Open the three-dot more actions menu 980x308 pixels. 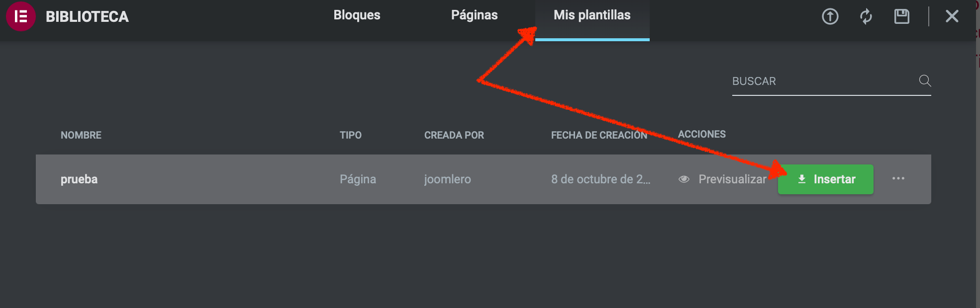point(898,179)
